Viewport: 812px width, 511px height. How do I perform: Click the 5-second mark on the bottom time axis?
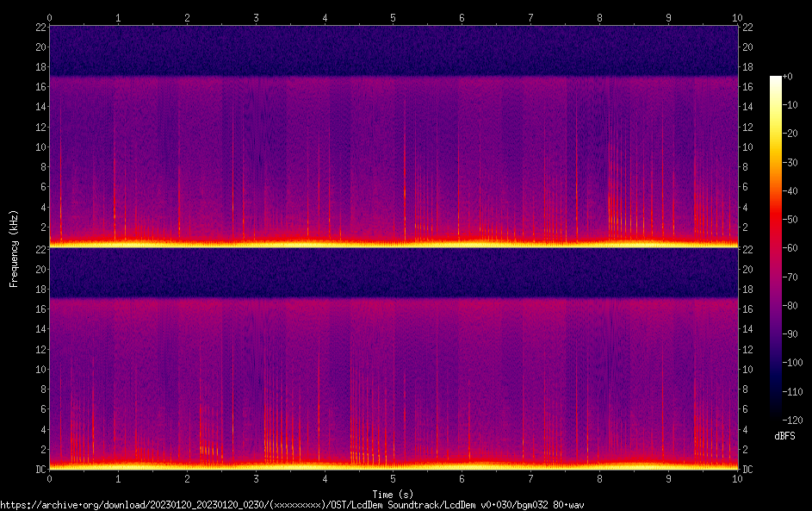point(393,477)
